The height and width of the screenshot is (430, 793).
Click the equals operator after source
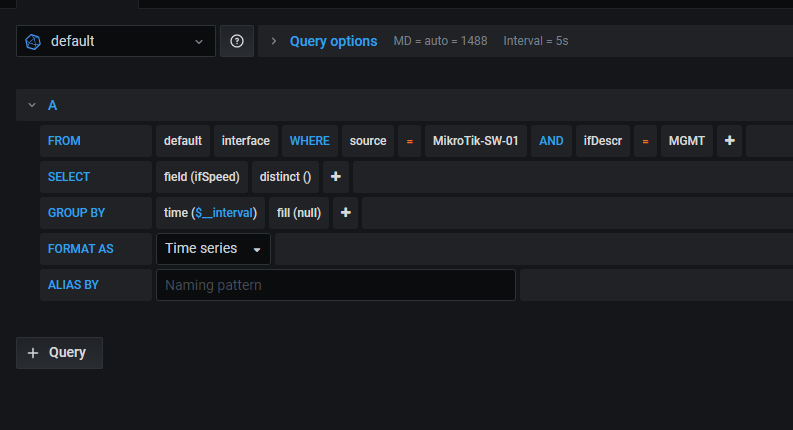coord(410,141)
